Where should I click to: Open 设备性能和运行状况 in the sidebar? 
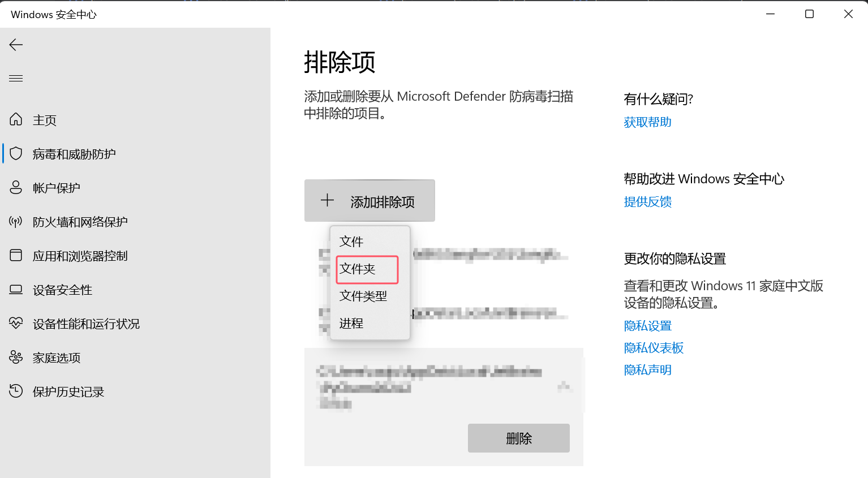pyautogui.click(x=86, y=324)
